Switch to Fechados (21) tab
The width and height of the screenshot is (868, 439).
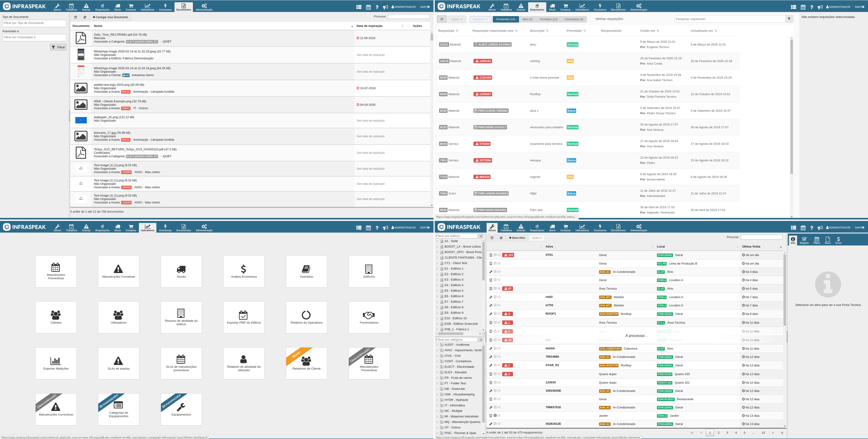[548, 19]
